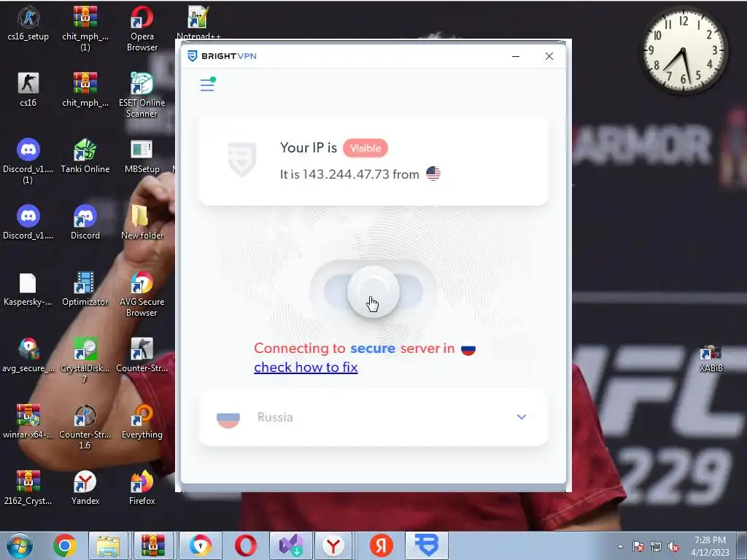The width and height of the screenshot is (747, 560).
Task: Open MBSetup desktop icon
Action: click(x=142, y=156)
